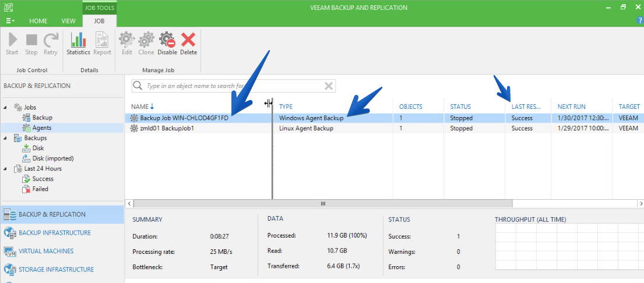Click the Retry job icon
This screenshot has height=283, width=644.
click(x=51, y=44)
